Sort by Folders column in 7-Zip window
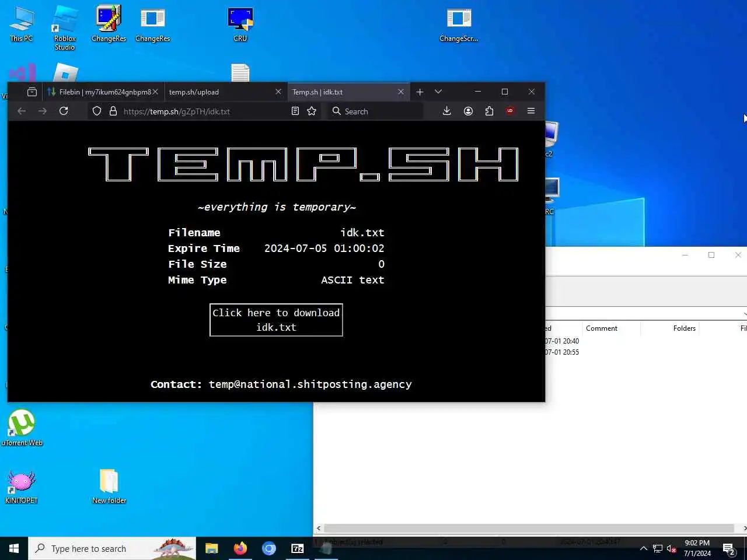747x560 pixels. point(670,328)
